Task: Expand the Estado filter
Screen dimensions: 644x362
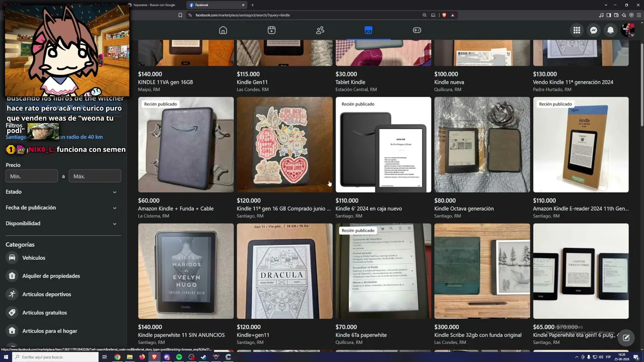Action: pos(63,192)
